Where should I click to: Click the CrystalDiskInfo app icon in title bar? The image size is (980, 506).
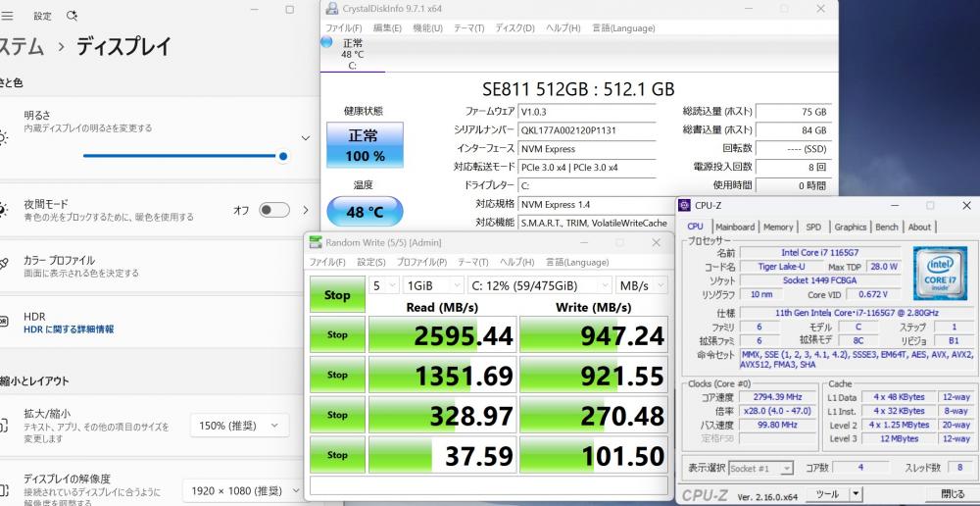tap(332, 9)
